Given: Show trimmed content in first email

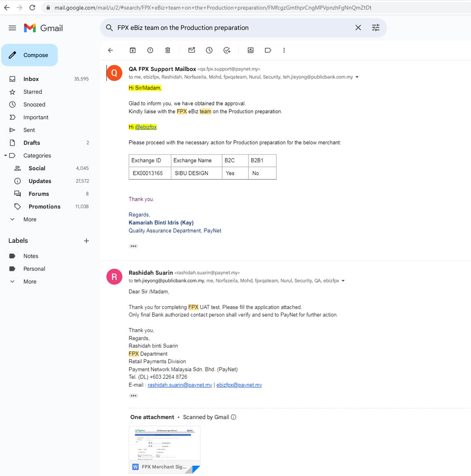Looking at the screenshot, I should [133, 246].
